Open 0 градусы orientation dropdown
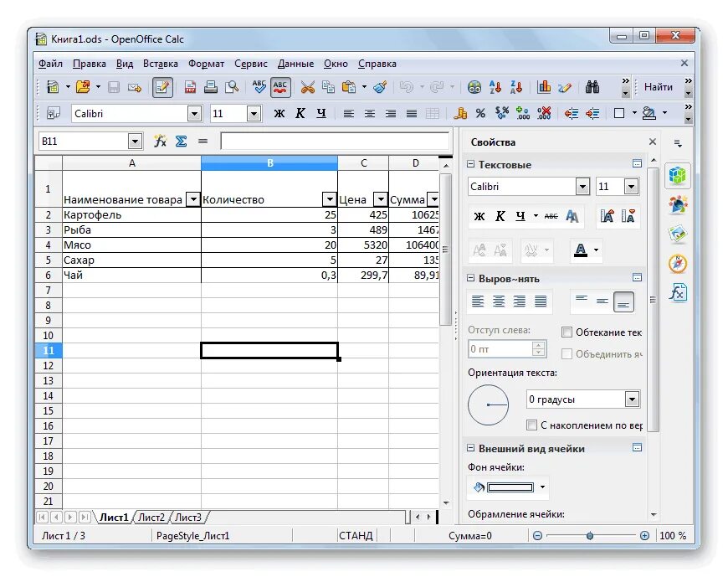This screenshot has height=577, width=728. point(632,399)
